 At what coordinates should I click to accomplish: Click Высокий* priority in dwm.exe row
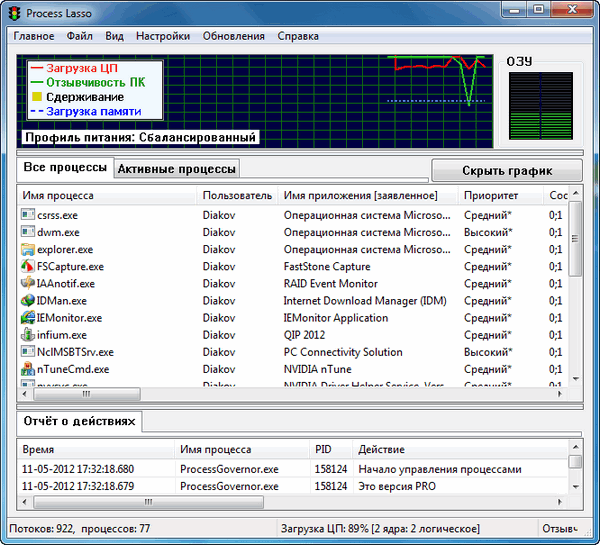[488, 232]
